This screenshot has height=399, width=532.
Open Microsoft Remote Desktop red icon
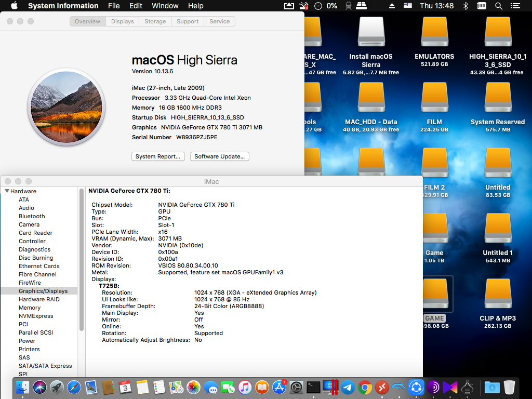tap(382, 387)
